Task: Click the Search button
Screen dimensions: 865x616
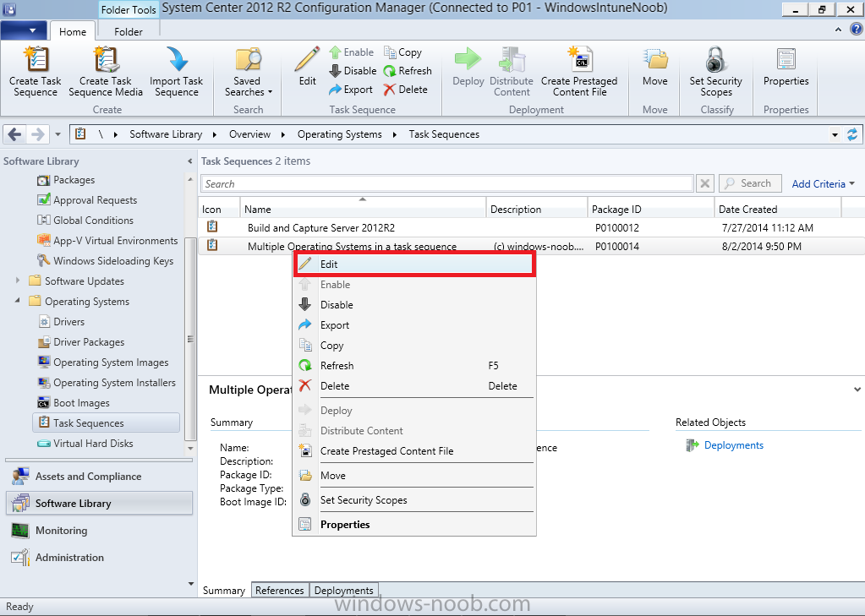Action: (x=750, y=183)
